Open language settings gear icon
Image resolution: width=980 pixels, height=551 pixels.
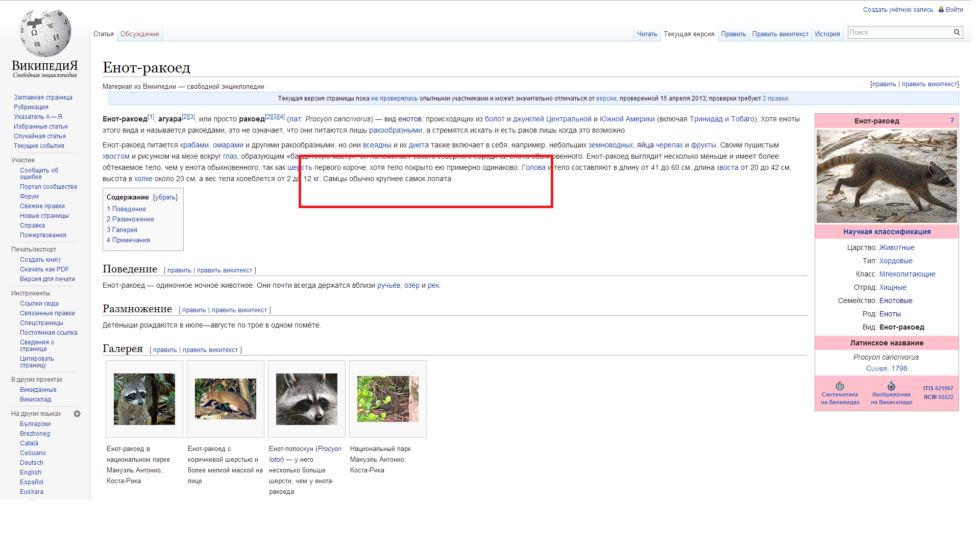[x=77, y=414]
